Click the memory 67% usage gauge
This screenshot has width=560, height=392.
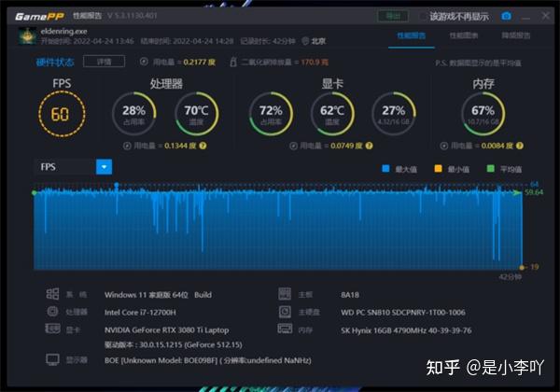(x=483, y=114)
